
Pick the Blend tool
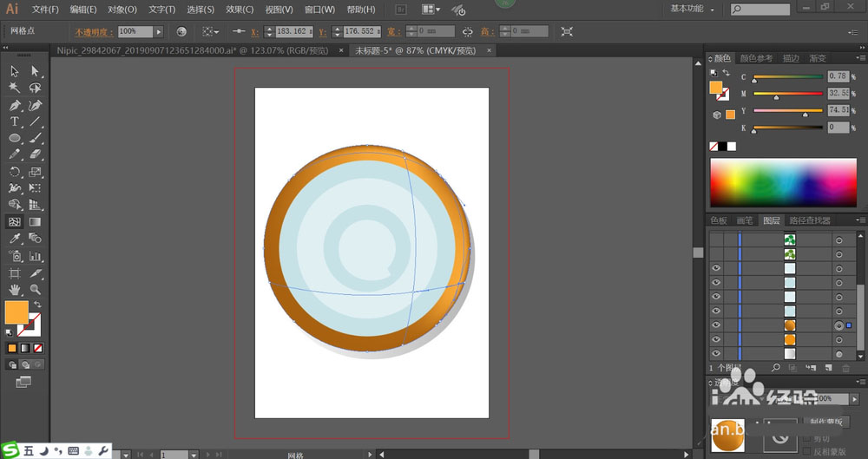(36, 239)
